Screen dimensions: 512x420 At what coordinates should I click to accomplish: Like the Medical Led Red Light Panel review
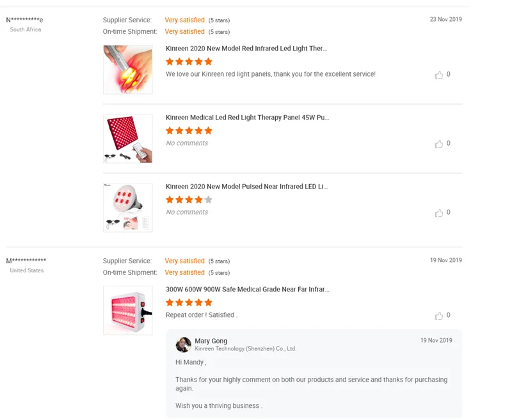(439, 144)
